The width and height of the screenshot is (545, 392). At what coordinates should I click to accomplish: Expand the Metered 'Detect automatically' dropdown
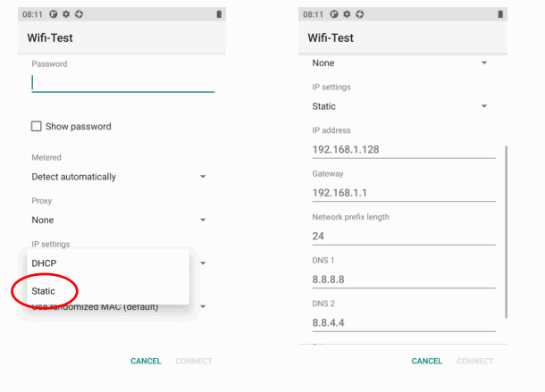[x=119, y=177]
